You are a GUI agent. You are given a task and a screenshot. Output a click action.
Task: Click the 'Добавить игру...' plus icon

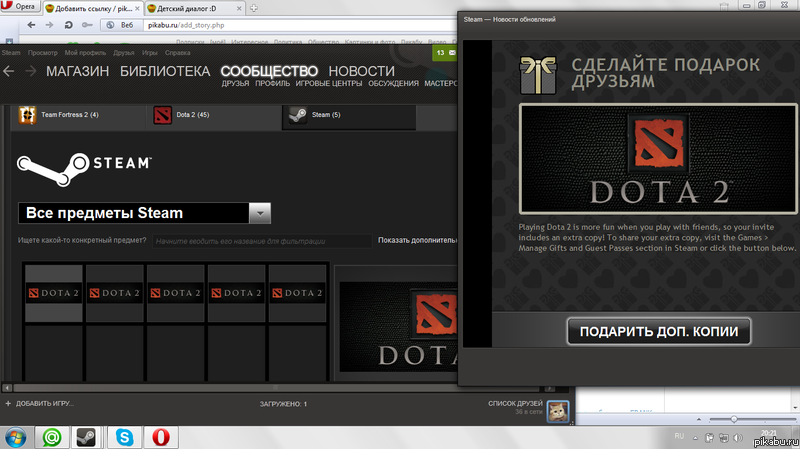click(8, 403)
